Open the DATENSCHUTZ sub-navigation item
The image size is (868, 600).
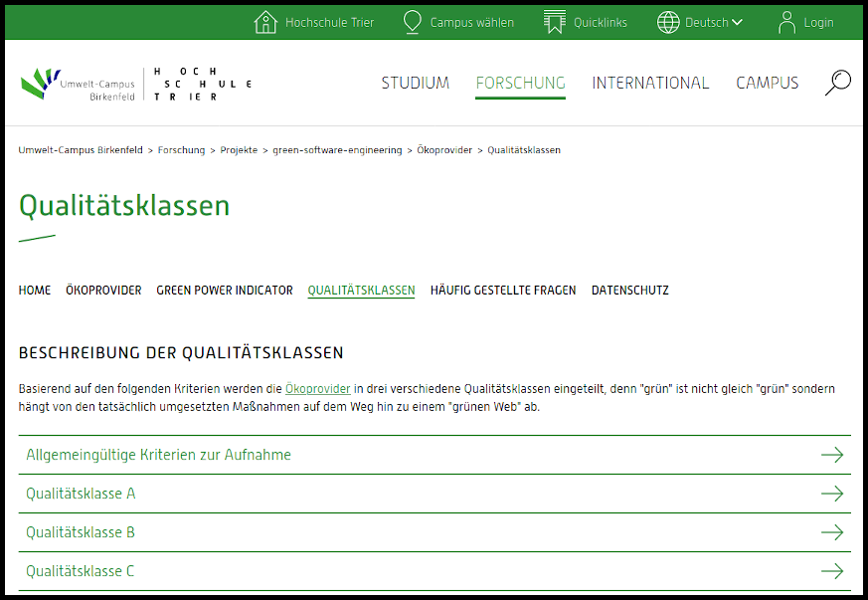pos(629,291)
